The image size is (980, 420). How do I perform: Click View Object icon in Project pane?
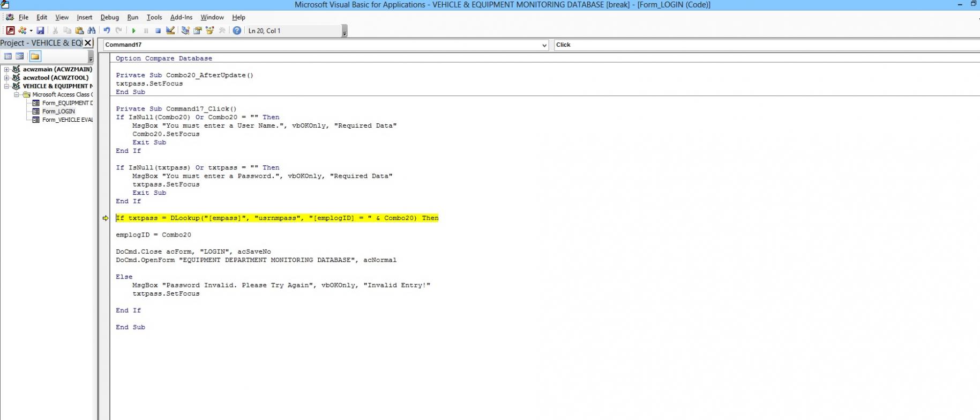tap(20, 56)
